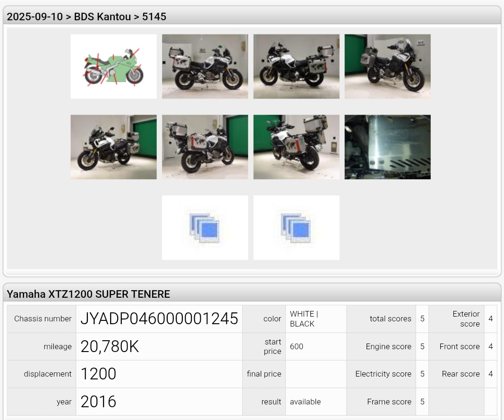Click the mileage value 20,780K
The width and height of the screenshot is (504, 420).
(110, 346)
